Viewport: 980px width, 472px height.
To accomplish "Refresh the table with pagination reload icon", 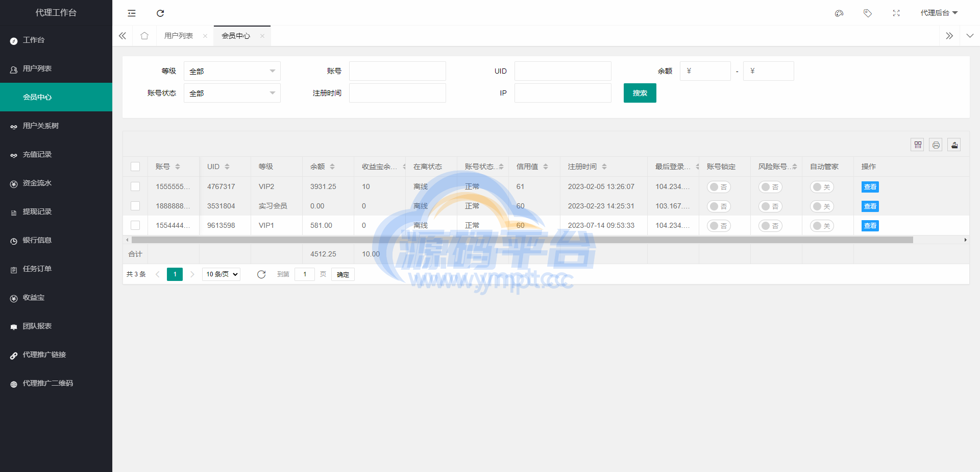I will pyautogui.click(x=261, y=274).
